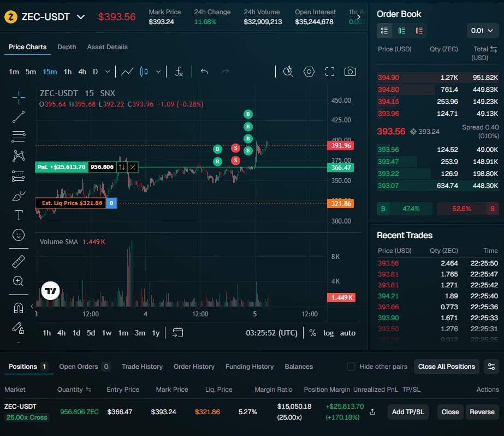This screenshot has width=504, height=436.
Task: Show both bids and asks order book view
Action: tap(384, 31)
